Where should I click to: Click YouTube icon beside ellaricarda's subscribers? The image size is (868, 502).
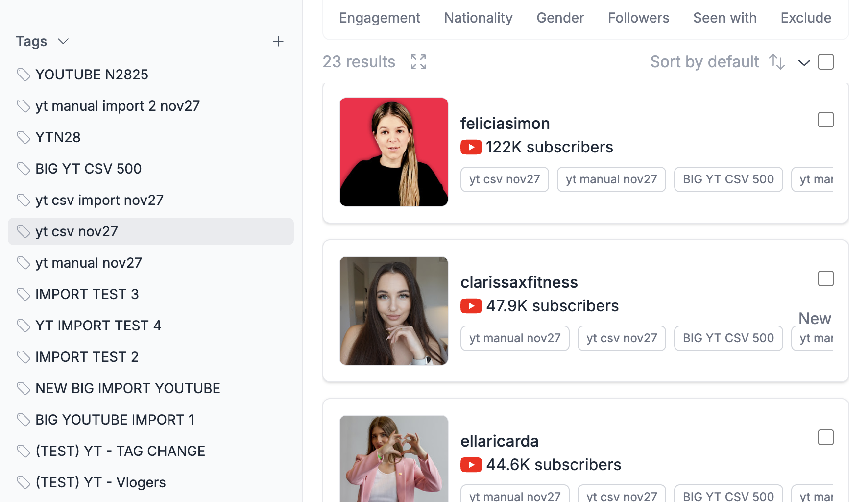pyautogui.click(x=471, y=465)
